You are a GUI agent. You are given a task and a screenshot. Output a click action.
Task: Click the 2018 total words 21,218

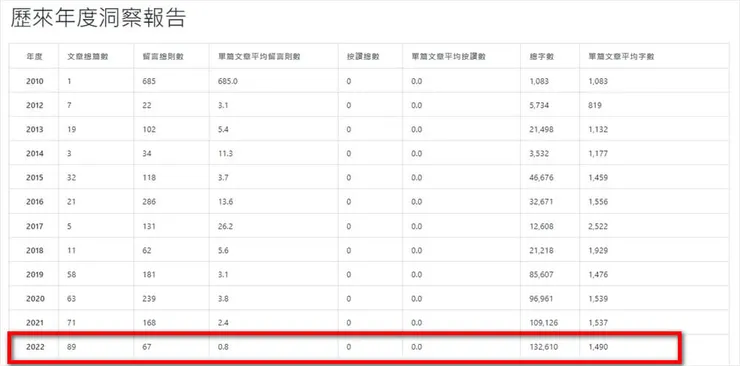pos(540,250)
